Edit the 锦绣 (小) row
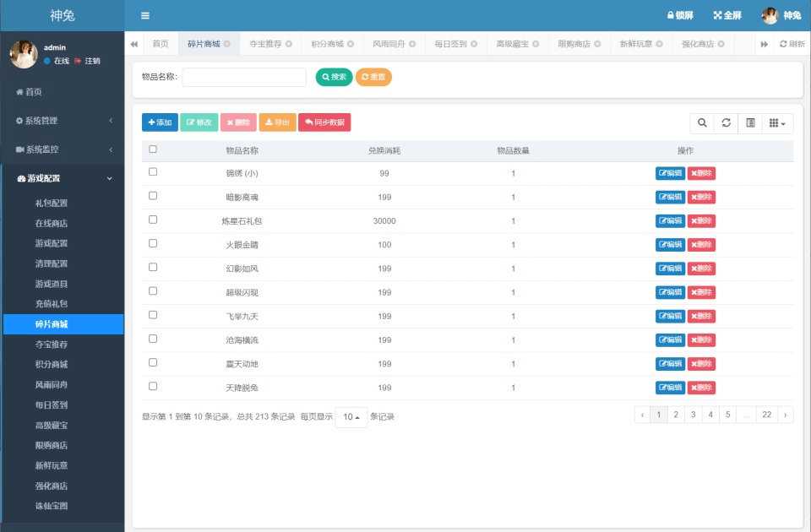Viewport: 811px width, 532px height. (670, 173)
